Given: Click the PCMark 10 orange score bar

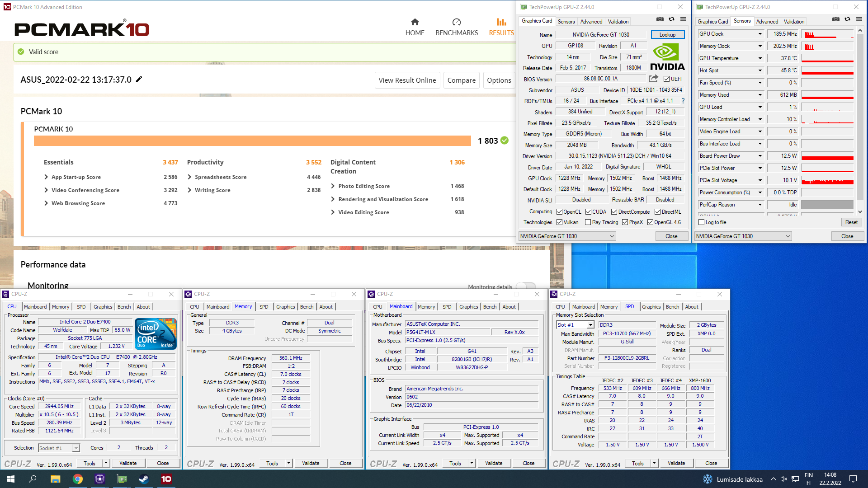Looking at the screenshot, I should 252,141.
